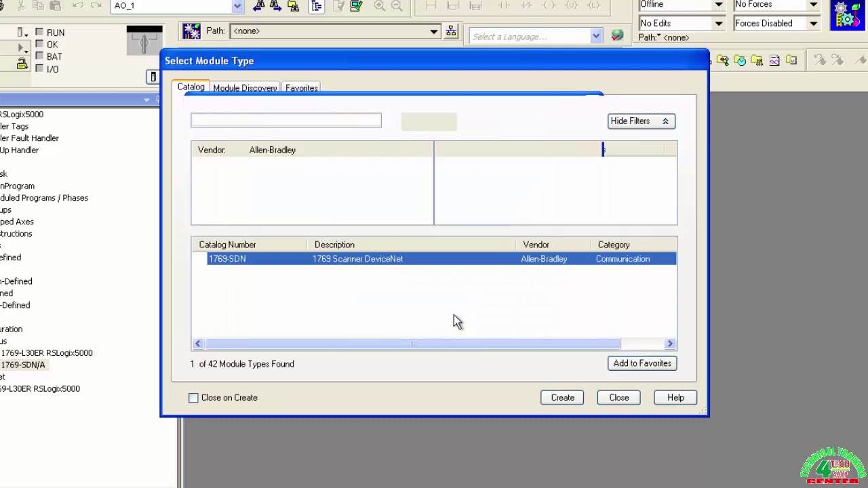Switch to the Catalog tab

[191, 87]
